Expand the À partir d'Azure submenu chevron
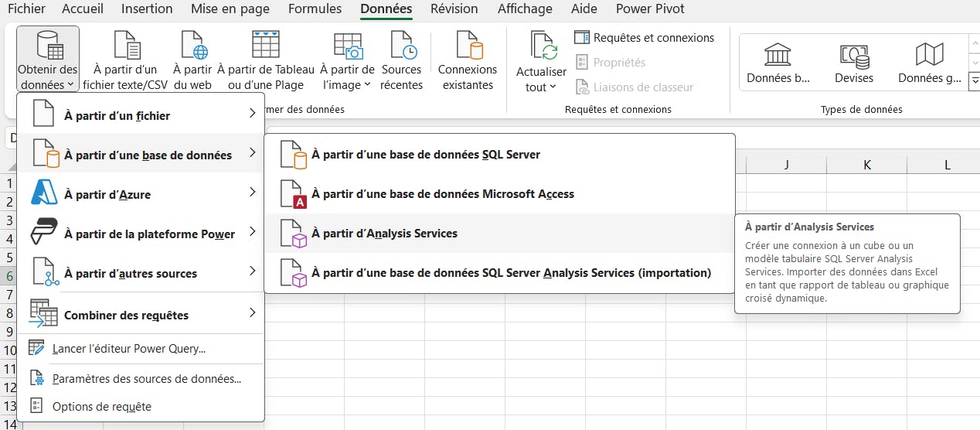The width and height of the screenshot is (980, 430). tap(253, 192)
